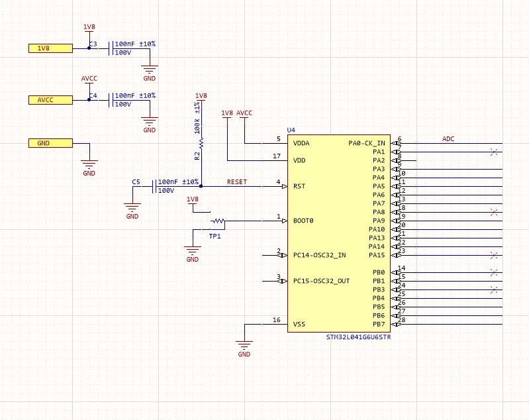Click the VDDA pin label on U4
The width and height of the screenshot is (529, 420).
point(301,143)
